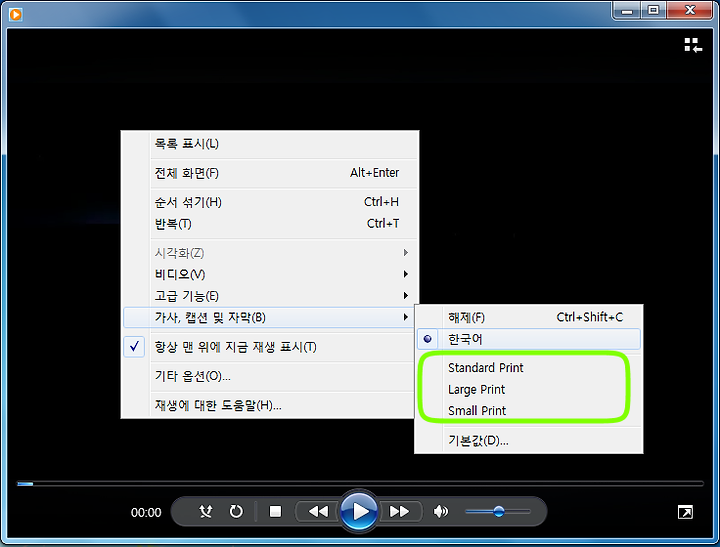
Task: Start playback with the Play button
Action: pos(359,511)
